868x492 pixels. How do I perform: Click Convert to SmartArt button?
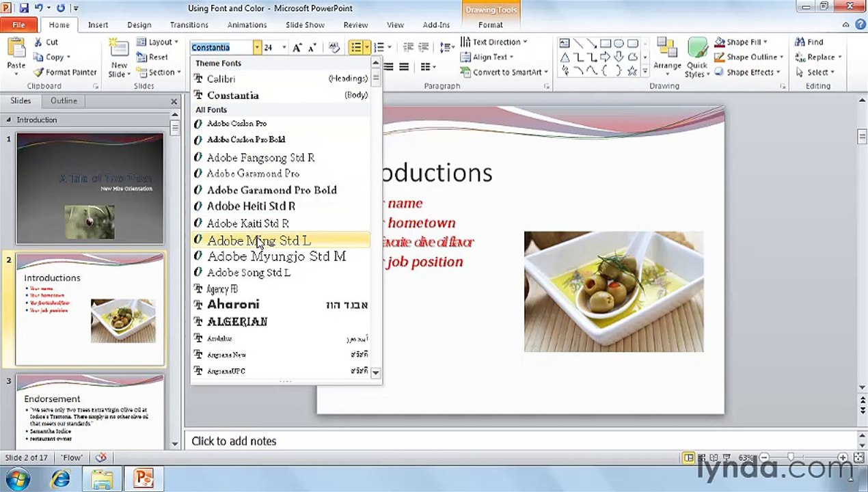[505, 72]
